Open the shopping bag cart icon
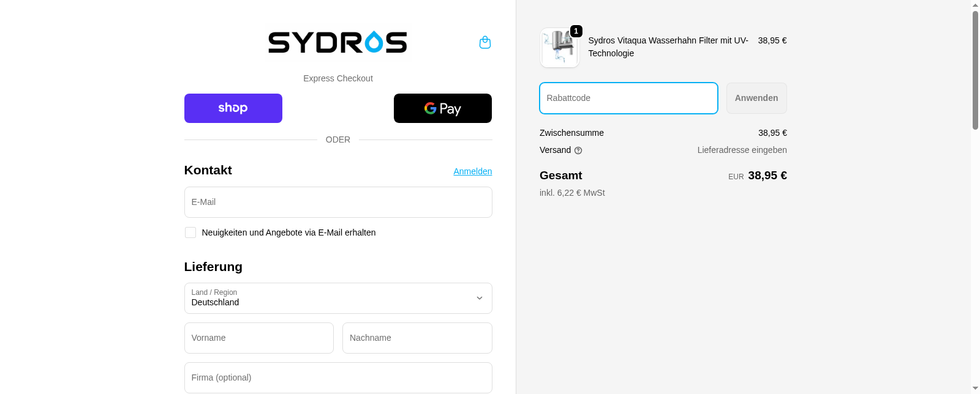This screenshot has width=980, height=394. coord(485,42)
